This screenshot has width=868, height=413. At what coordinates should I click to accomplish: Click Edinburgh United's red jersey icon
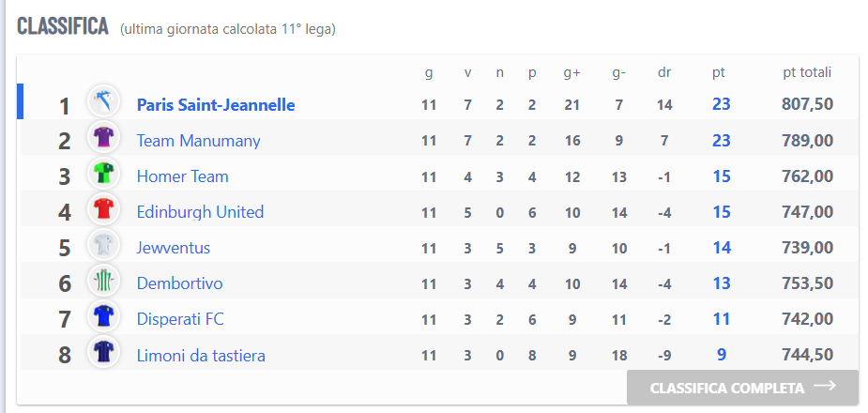103,208
